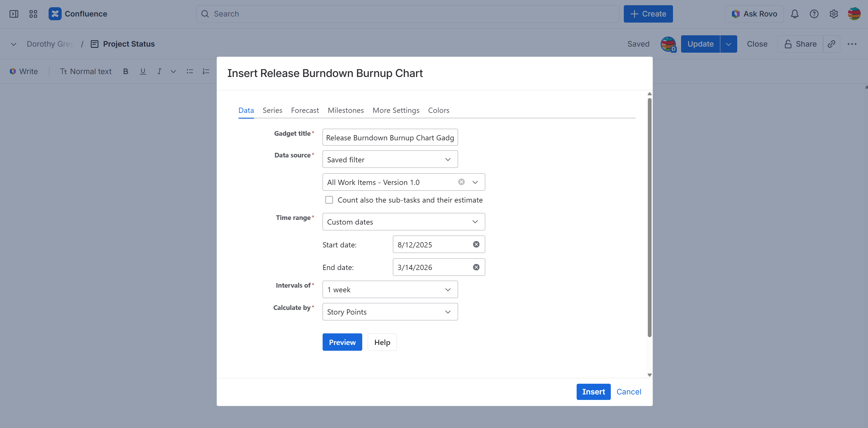Screen dimensions: 868x428
Task: Click Close to exit the editor
Action: click(757, 44)
